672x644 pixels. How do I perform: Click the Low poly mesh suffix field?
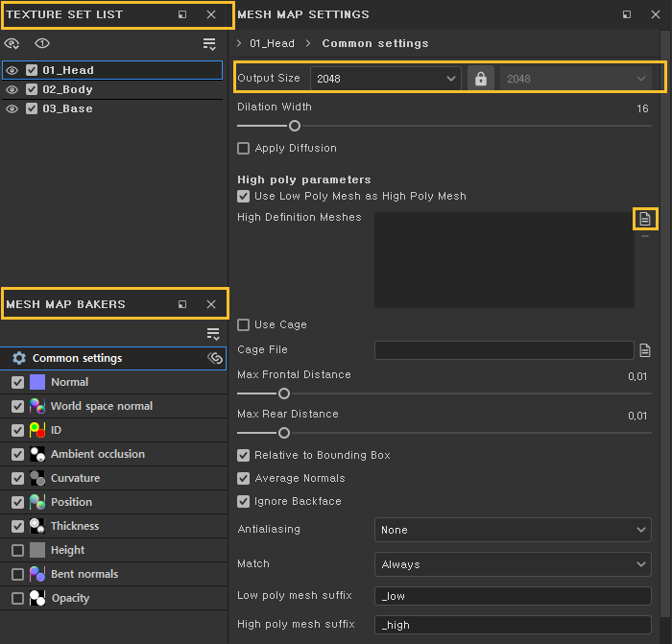(513, 596)
